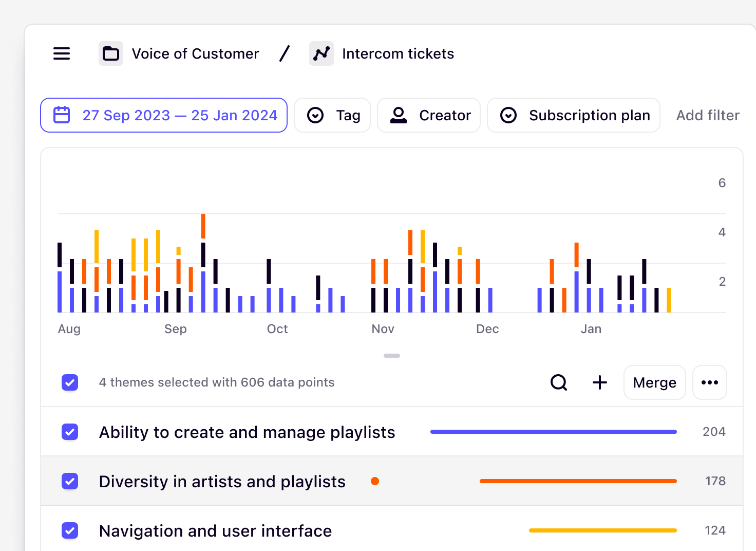
Task: Open the Tag filter dropdown
Action: [332, 115]
